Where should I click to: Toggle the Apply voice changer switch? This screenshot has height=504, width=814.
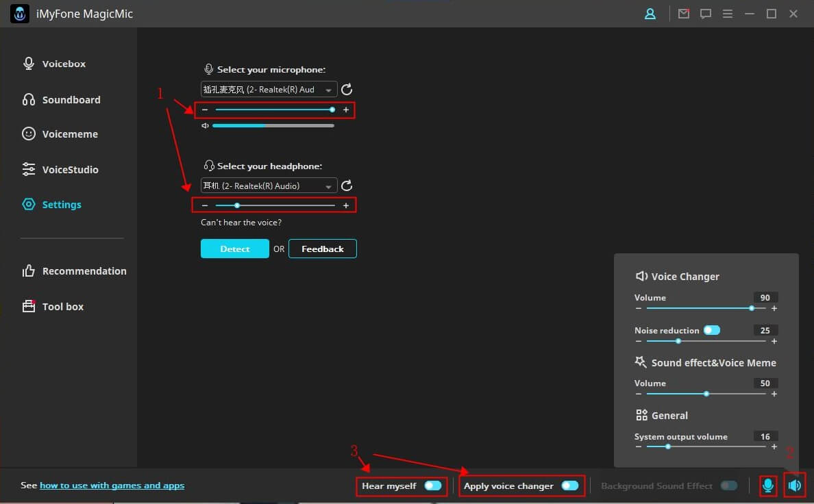[570, 486]
